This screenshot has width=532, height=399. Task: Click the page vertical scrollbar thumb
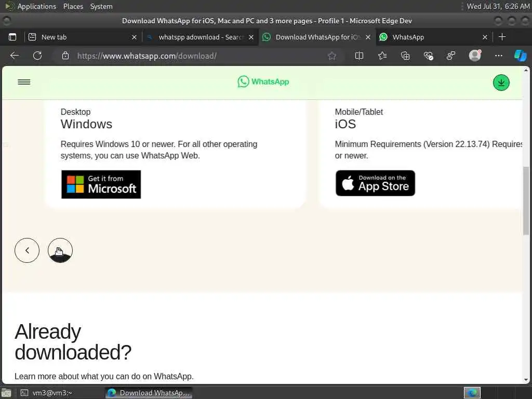[526, 201]
